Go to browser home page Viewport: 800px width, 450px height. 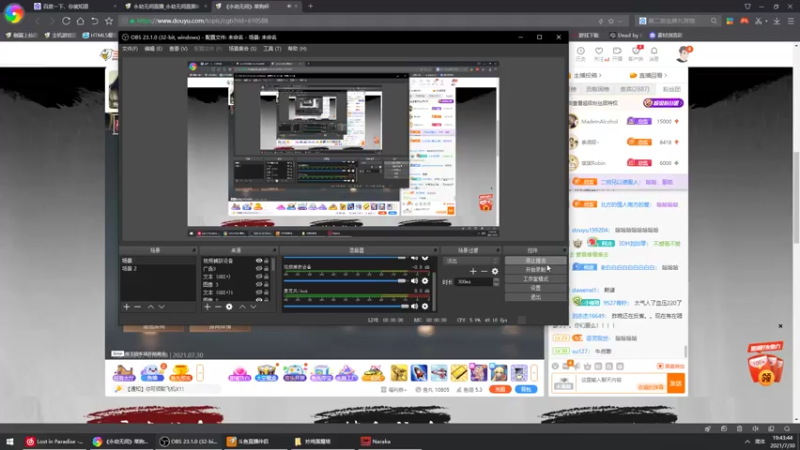[x=81, y=21]
